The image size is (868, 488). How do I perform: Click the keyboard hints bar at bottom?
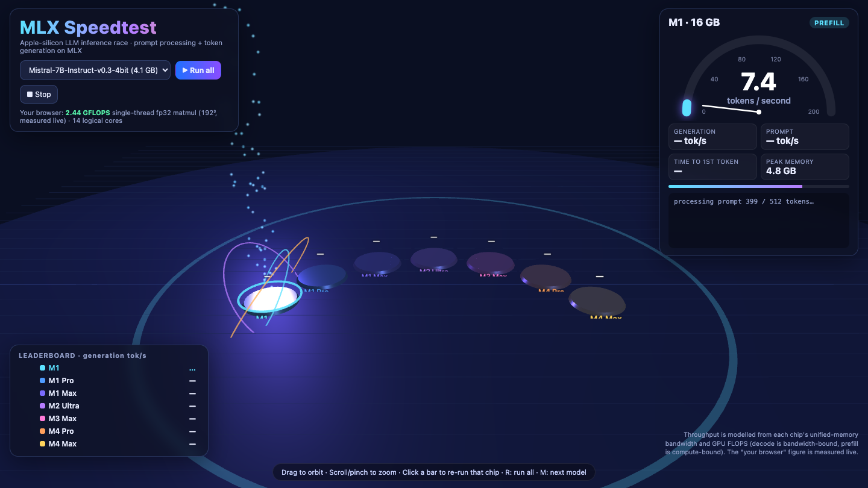click(434, 472)
